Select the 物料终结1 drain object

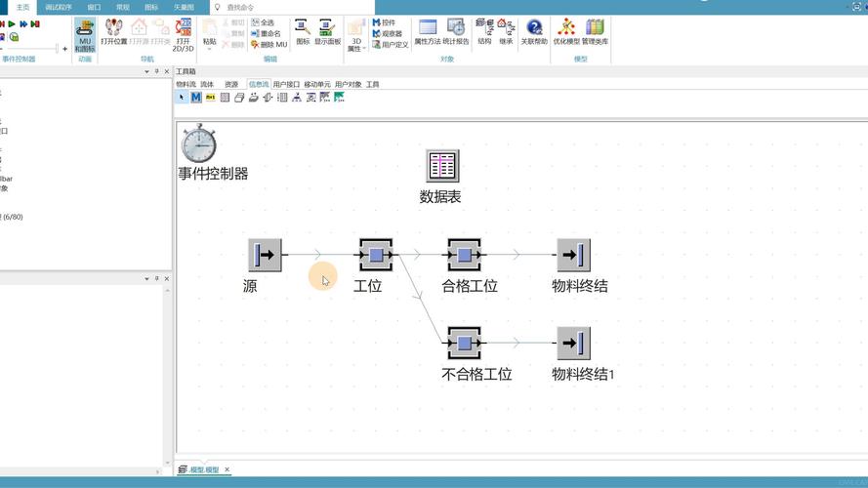tap(574, 343)
